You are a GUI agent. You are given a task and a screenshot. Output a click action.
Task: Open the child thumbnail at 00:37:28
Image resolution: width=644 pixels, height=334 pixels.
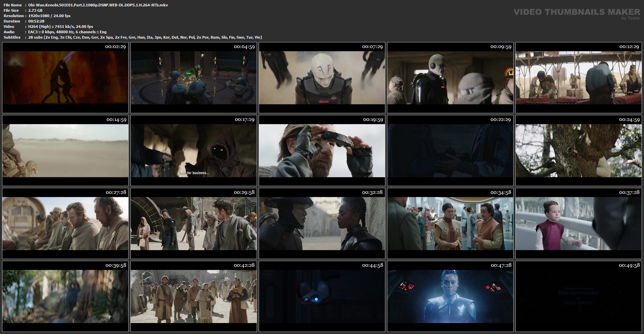578,223
